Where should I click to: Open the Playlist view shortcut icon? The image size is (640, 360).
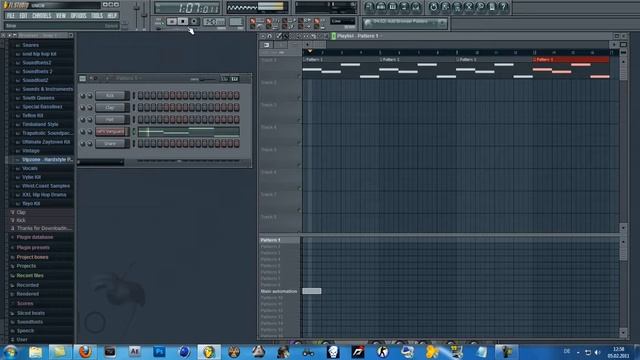coord(369,7)
